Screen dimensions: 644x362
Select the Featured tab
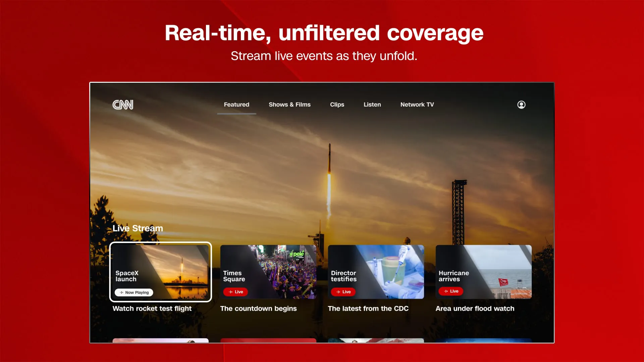(236, 105)
